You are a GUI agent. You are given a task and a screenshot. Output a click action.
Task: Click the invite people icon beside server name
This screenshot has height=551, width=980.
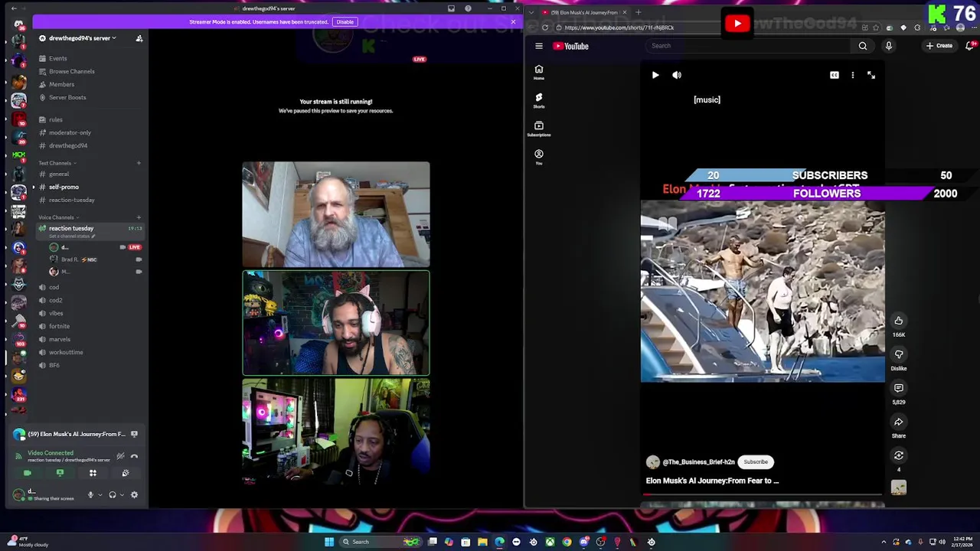tap(139, 38)
